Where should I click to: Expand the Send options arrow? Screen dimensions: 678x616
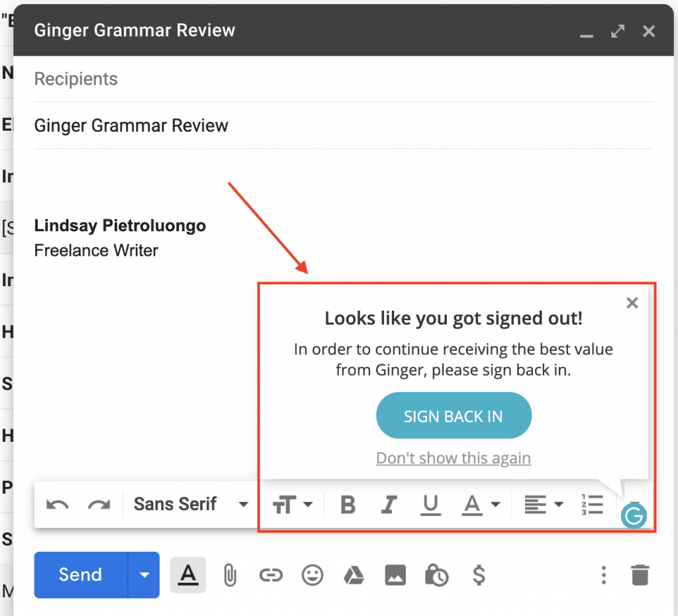pyautogui.click(x=144, y=575)
